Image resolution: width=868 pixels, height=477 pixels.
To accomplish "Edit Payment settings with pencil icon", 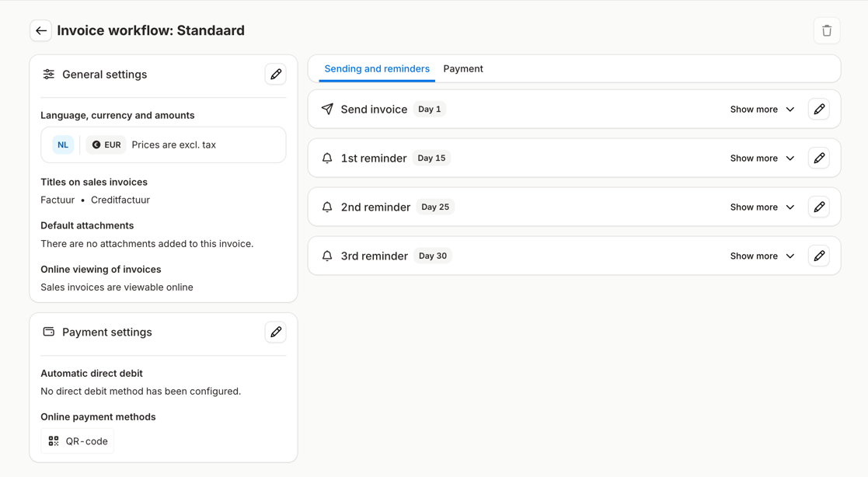I will (275, 333).
